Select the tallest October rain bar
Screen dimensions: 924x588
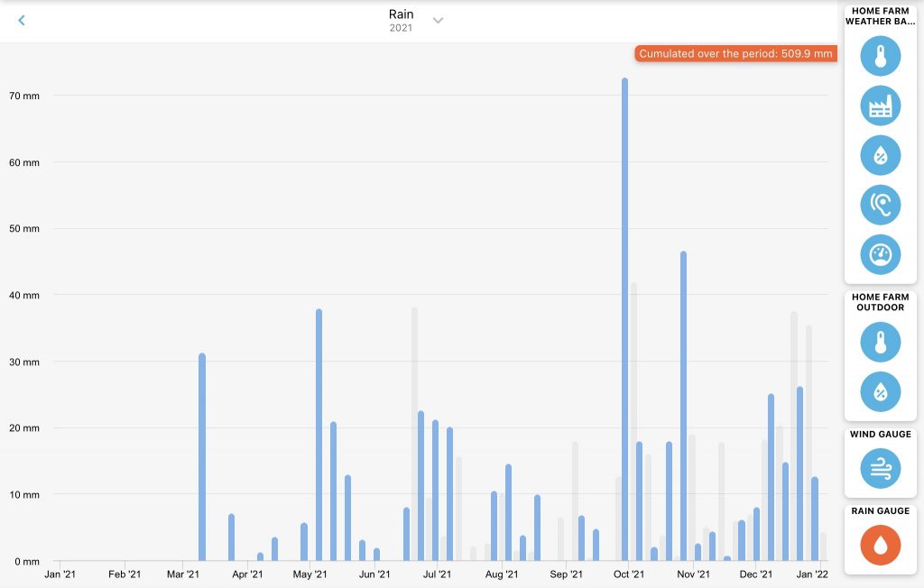[624, 318]
